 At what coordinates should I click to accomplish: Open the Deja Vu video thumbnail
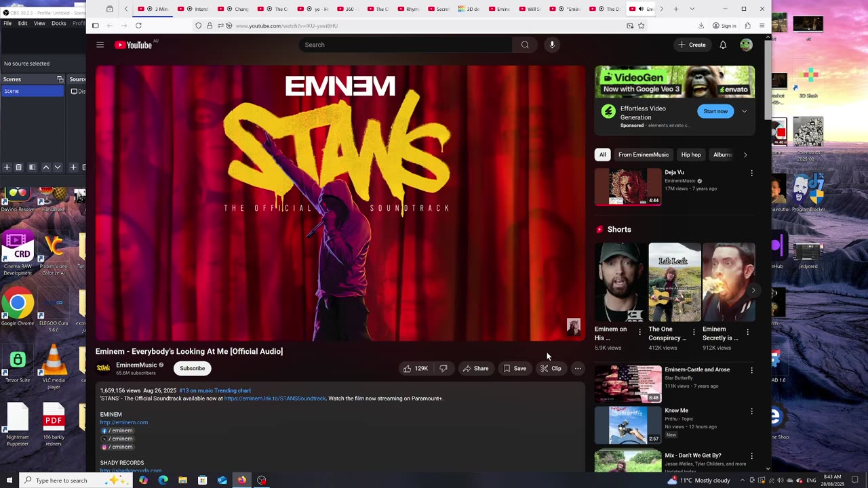[628, 186]
